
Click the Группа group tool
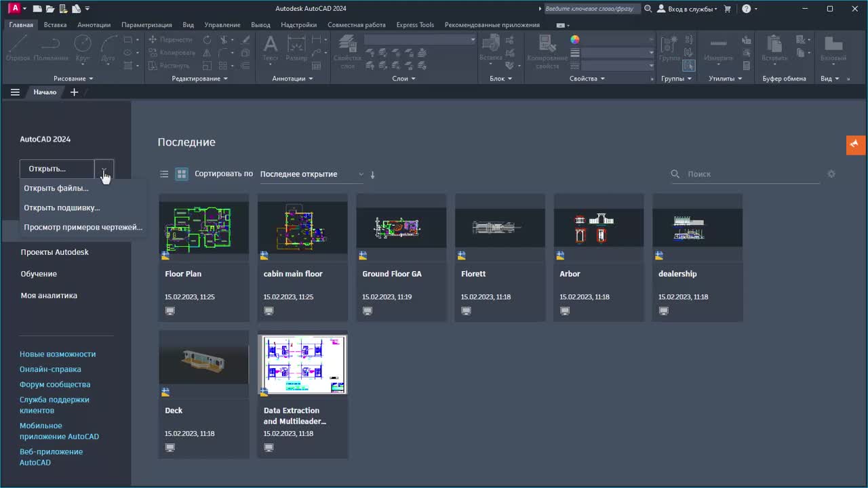pos(669,49)
